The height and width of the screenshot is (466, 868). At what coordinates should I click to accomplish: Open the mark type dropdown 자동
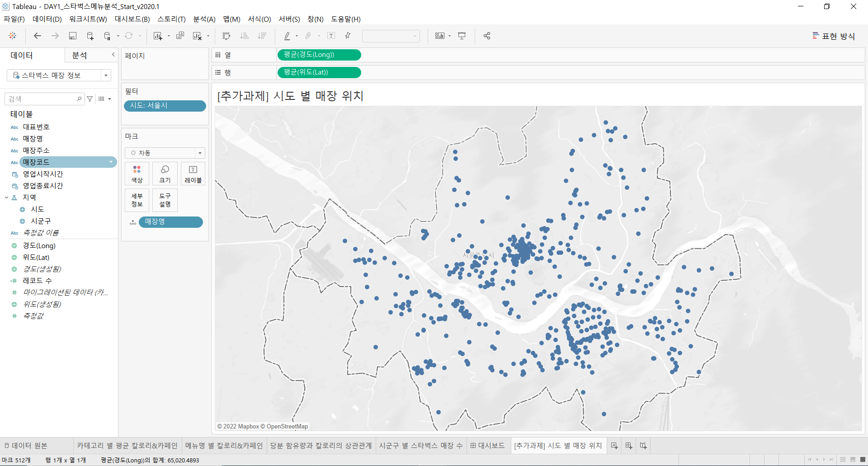tap(165, 153)
